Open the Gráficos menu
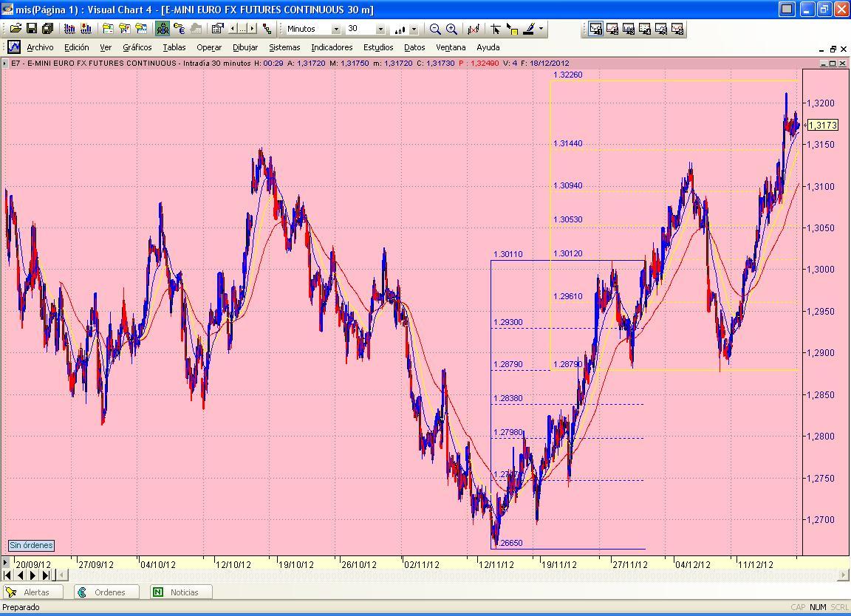 (x=137, y=47)
